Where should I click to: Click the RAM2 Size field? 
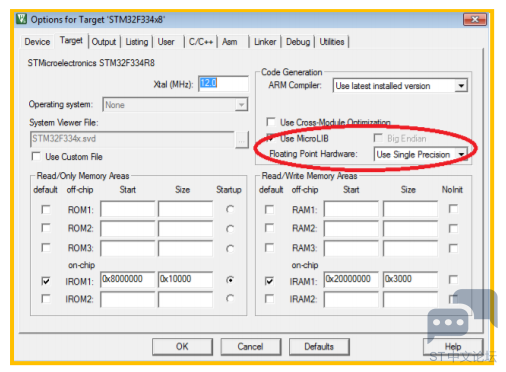click(x=410, y=229)
